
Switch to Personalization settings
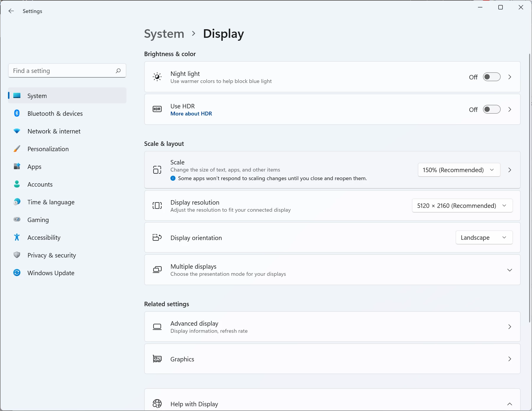pyautogui.click(x=67, y=149)
